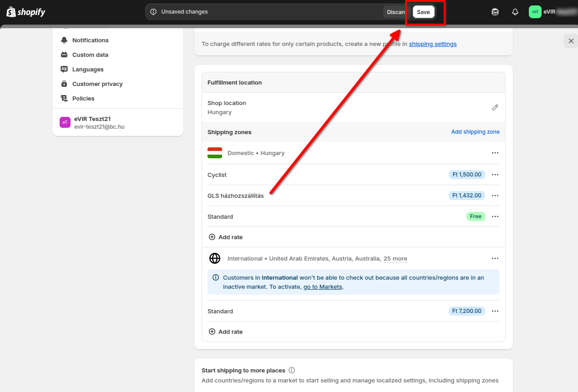
Task: Click the Shopify logo in header
Action: tap(26, 12)
